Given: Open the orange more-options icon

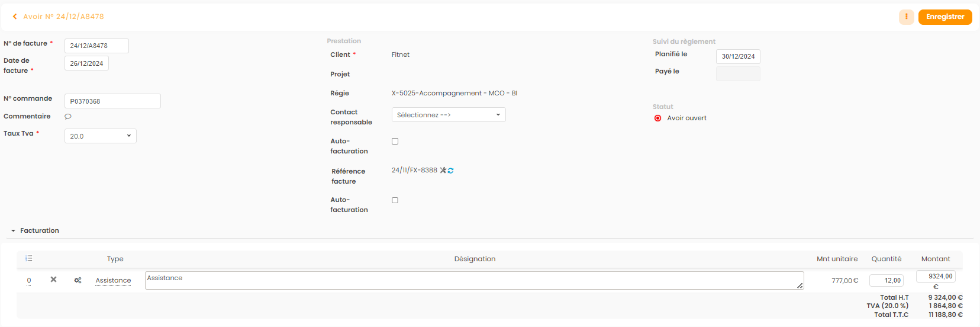Looking at the screenshot, I should pyautogui.click(x=906, y=17).
